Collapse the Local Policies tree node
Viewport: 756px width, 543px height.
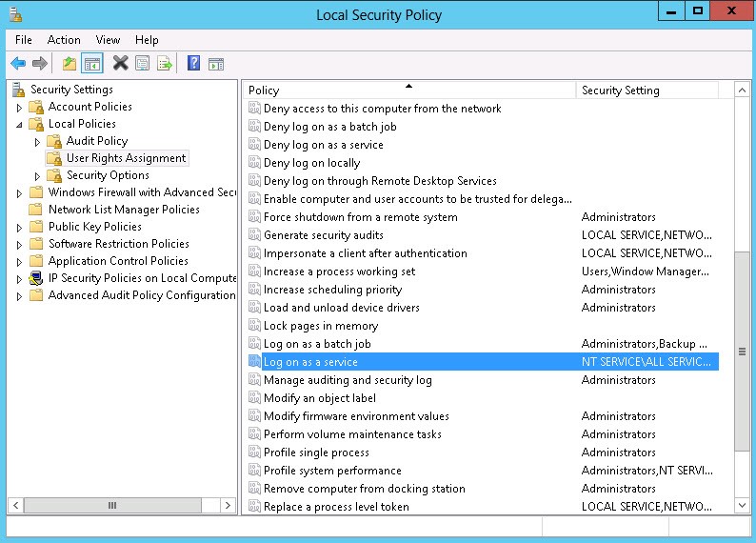19,125
